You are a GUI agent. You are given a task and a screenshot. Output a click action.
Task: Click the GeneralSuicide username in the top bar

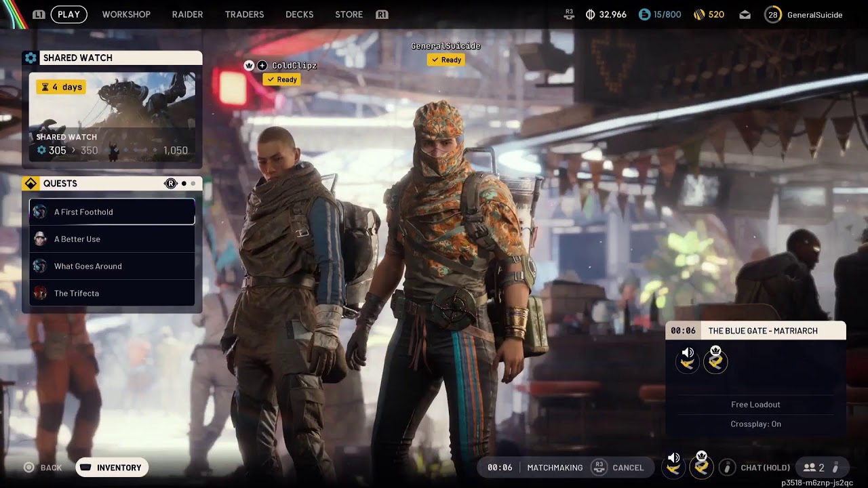point(815,14)
